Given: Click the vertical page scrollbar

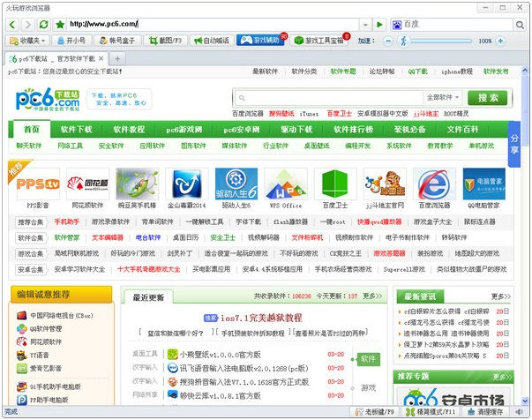Looking at the screenshot, I should (525, 236).
